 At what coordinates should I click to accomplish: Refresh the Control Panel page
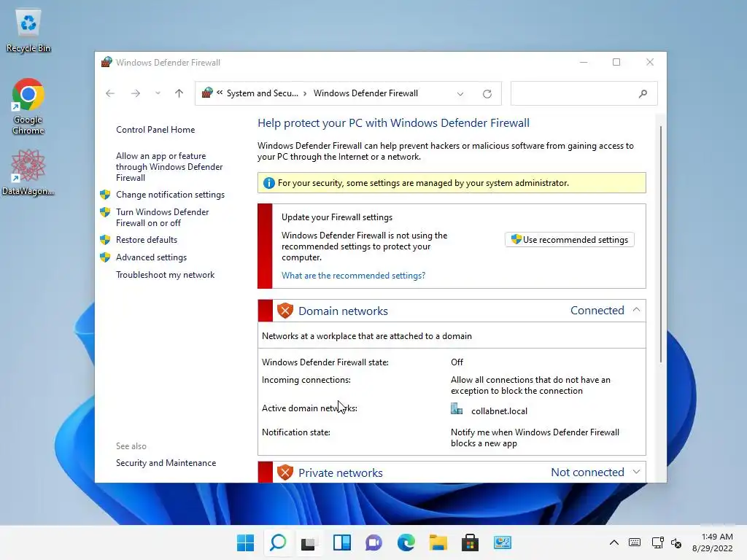tap(487, 94)
